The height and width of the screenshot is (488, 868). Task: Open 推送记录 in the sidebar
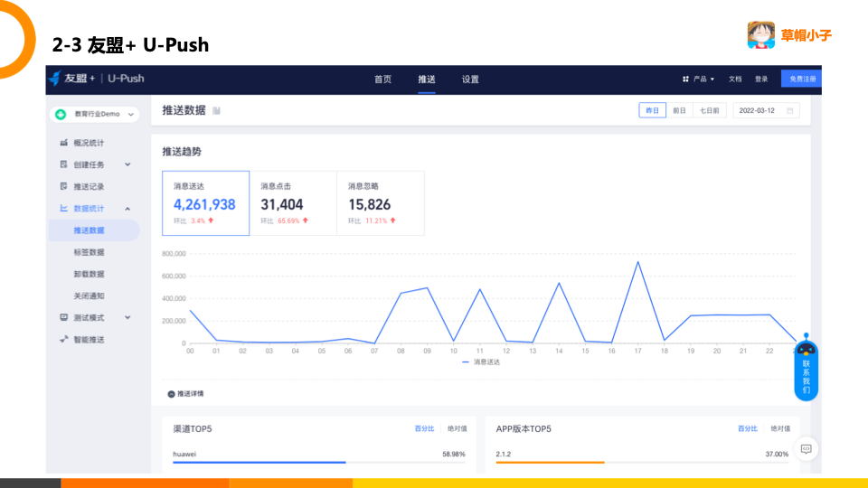pyautogui.click(x=89, y=186)
